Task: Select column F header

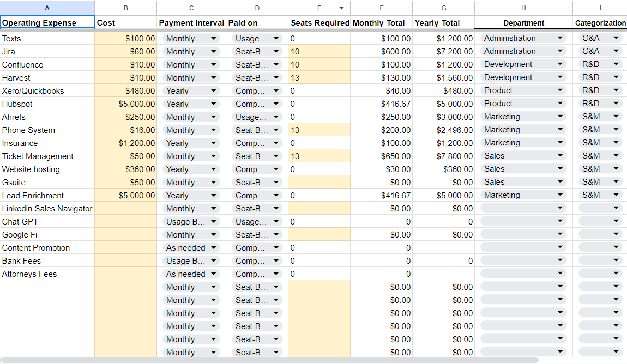Action: point(382,8)
